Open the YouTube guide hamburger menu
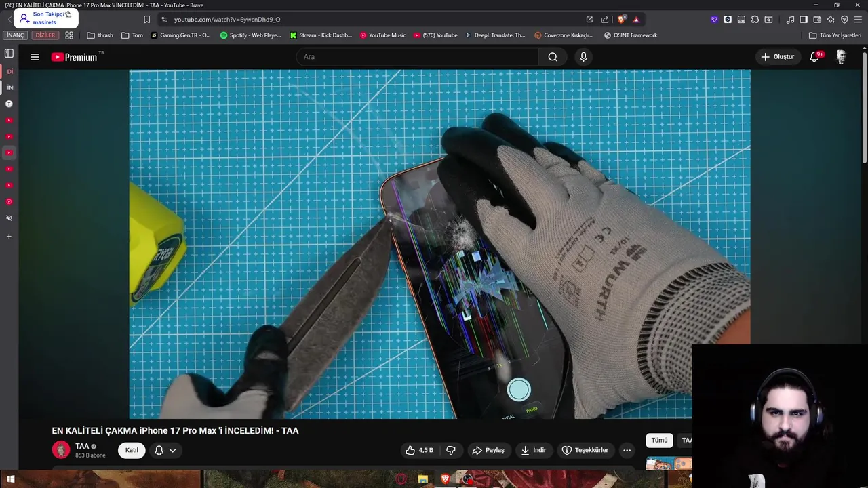The image size is (868, 488). [x=35, y=57]
